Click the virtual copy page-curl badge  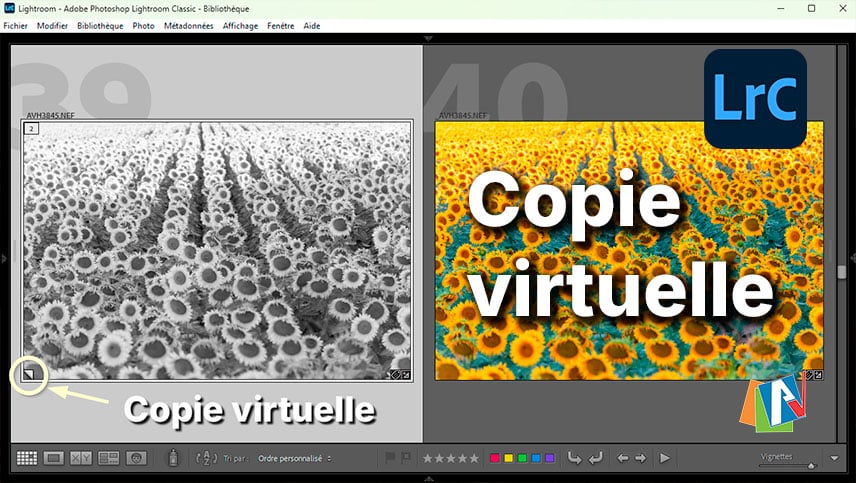click(x=29, y=374)
